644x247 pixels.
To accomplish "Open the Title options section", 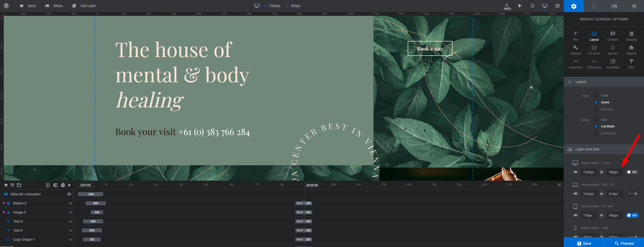I will [x=576, y=36].
